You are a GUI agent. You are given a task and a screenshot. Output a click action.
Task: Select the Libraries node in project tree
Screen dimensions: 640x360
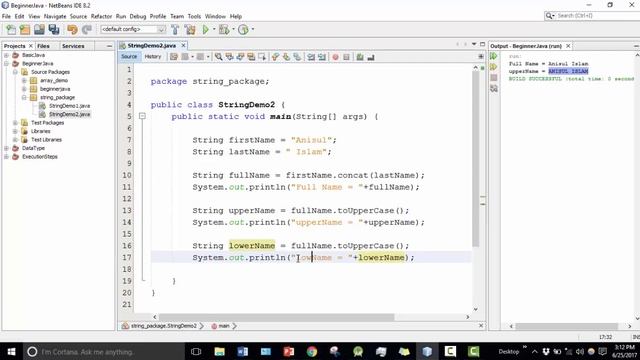click(x=40, y=131)
